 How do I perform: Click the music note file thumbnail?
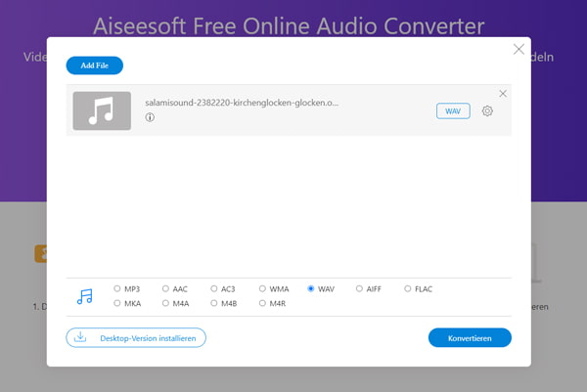(102, 110)
